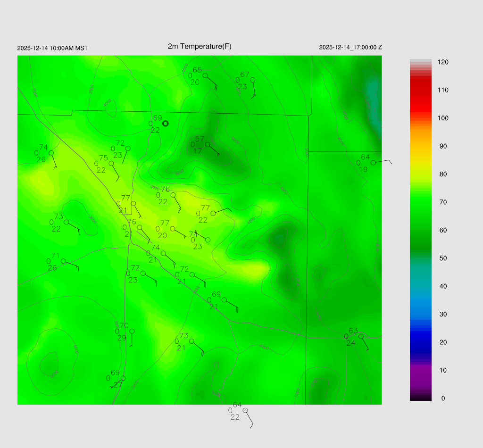Viewport: 483px width, 448px height.
Task: Click the station circle reporting 57 degrees
Action: (x=208, y=144)
